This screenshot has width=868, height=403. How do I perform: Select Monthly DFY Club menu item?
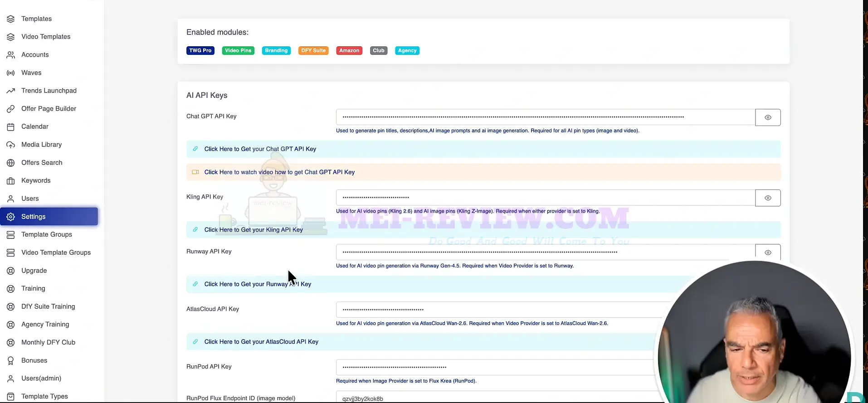coord(48,342)
